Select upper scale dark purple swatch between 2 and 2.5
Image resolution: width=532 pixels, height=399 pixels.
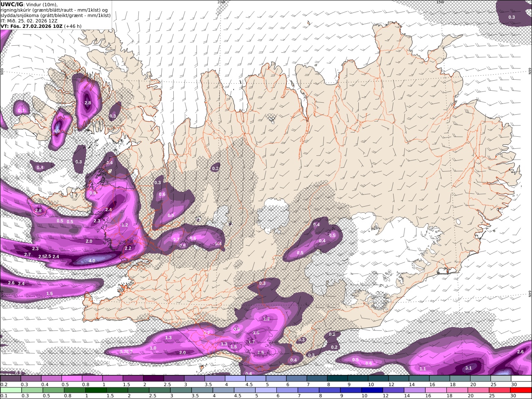tap(153, 379)
